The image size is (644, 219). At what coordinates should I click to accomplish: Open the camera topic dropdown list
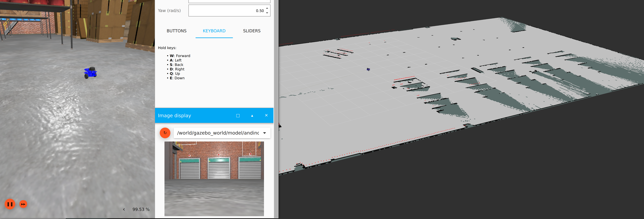(x=265, y=133)
